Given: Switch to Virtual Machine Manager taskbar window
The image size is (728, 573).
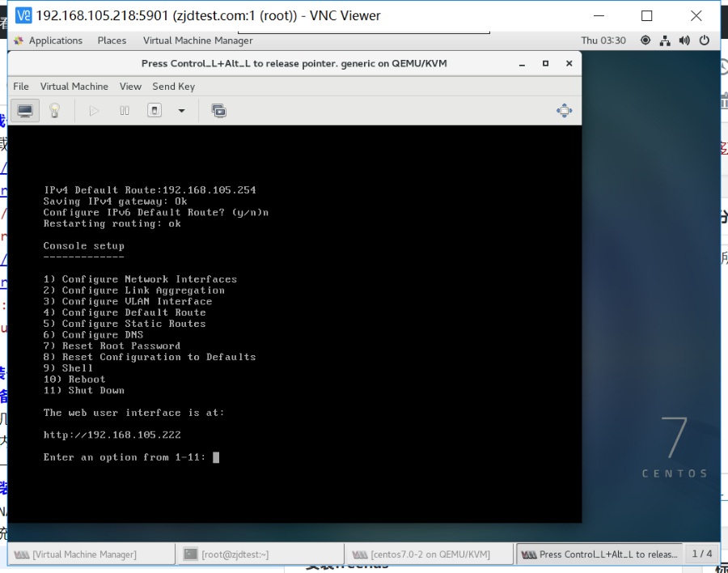Looking at the screenshot, I should pos(91,554).
